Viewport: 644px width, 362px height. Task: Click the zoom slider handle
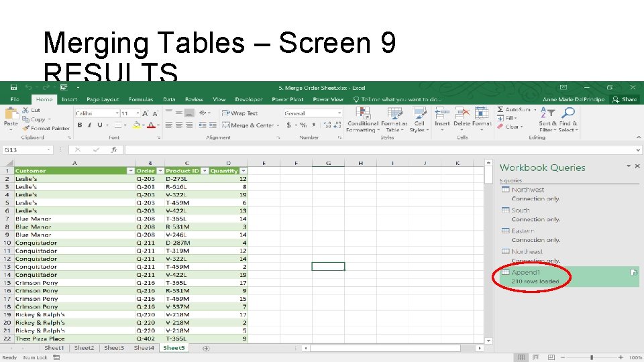tap(592, 357)
